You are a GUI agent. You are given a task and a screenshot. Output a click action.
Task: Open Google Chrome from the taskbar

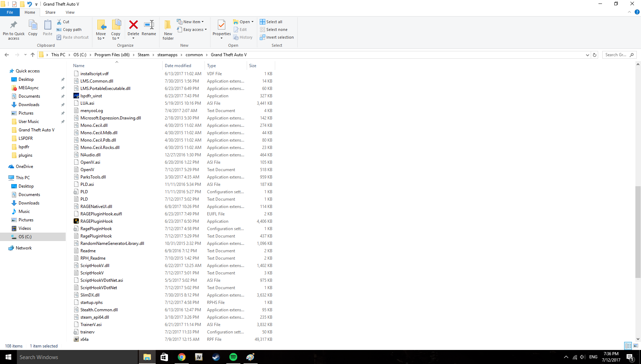[181, 357]
